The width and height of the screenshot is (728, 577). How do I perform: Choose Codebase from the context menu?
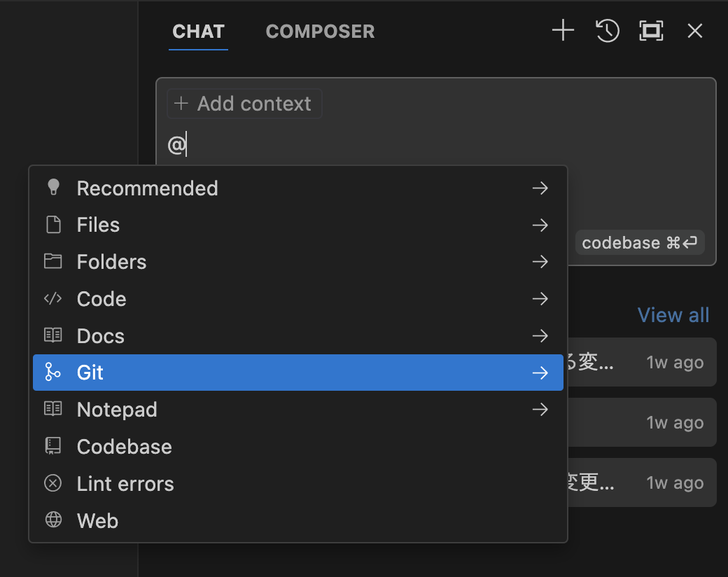click(125, 447)
